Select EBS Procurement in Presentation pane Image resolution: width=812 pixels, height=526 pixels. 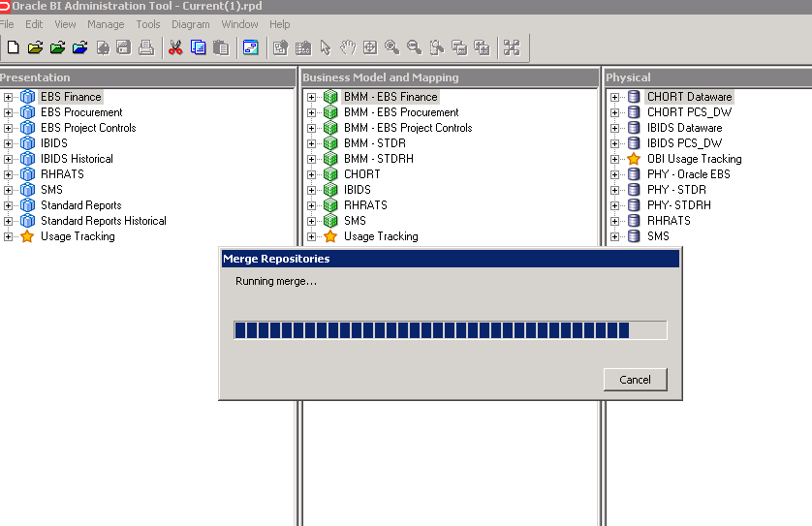[x=81, y=112]
